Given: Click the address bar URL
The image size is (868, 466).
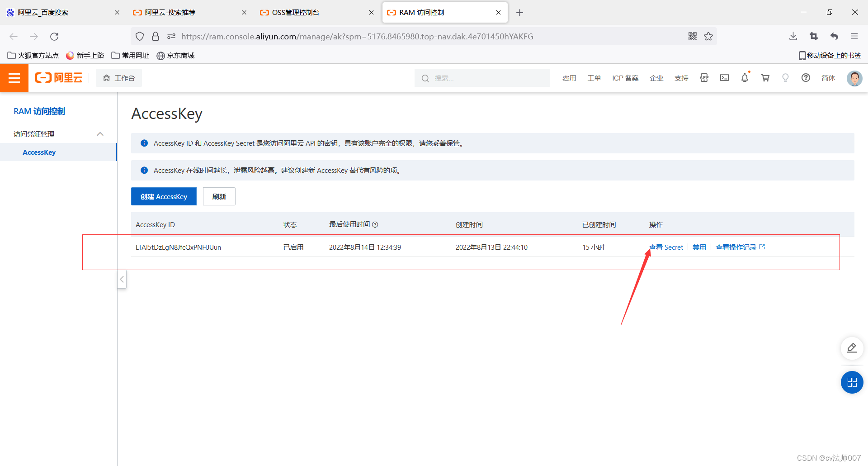Looking at the screenshot, I should pyautogui.click(x=357, y=36).
